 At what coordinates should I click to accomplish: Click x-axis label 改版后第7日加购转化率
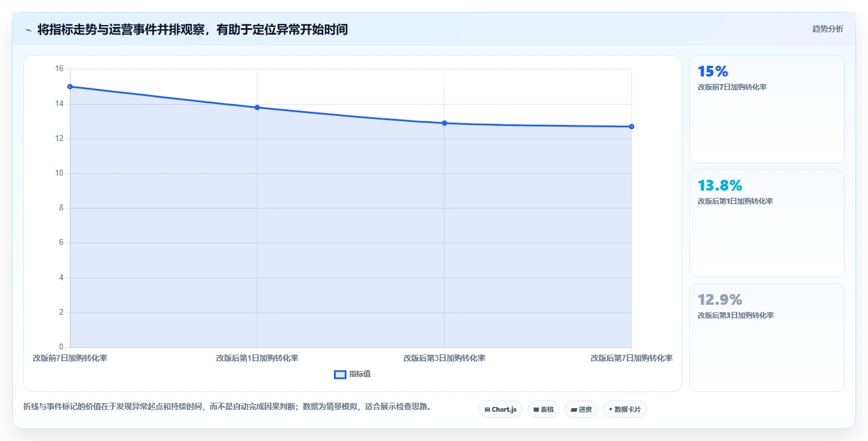pyautogui.click(x=631, y=358)
